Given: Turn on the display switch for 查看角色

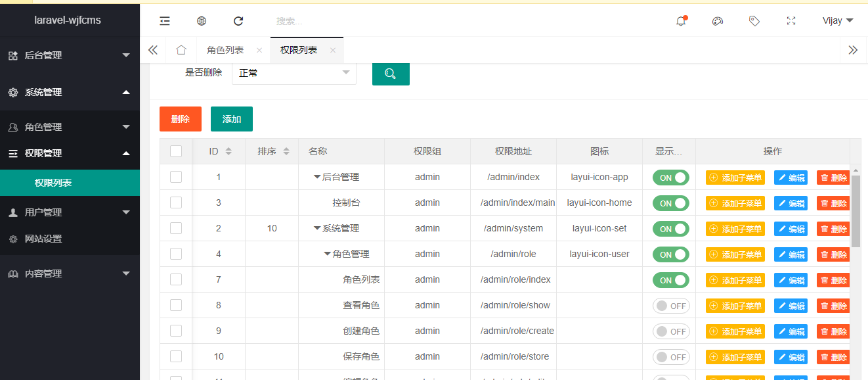Looking at the screenshot, I should (x=670, y=306).
